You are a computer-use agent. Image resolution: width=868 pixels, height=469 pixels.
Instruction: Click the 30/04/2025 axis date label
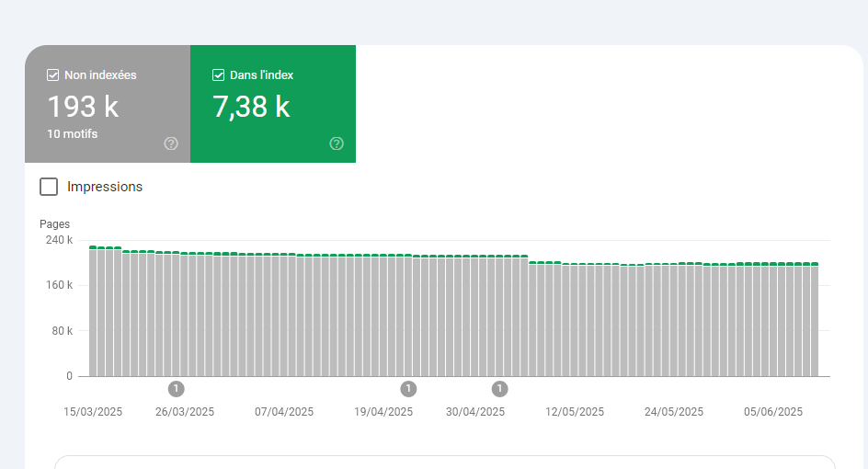pyautogui.click(x=475, y=412)
